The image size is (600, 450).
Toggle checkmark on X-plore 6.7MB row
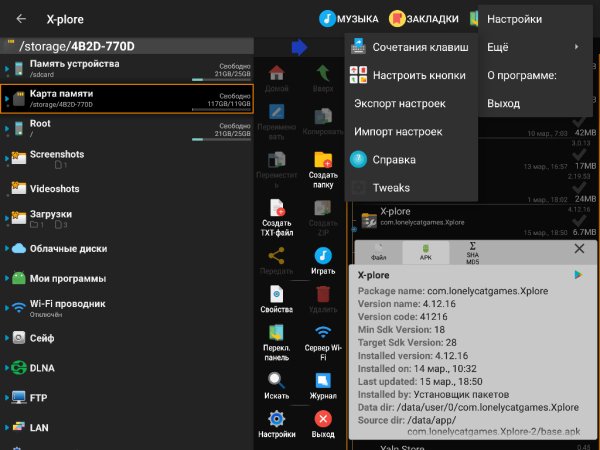click(579, 221)
